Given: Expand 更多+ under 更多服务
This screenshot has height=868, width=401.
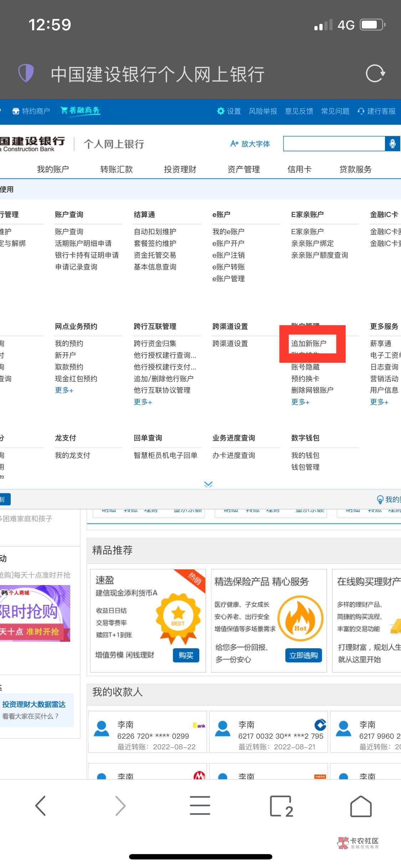Looking at the screenshot, I should [379, 402].
